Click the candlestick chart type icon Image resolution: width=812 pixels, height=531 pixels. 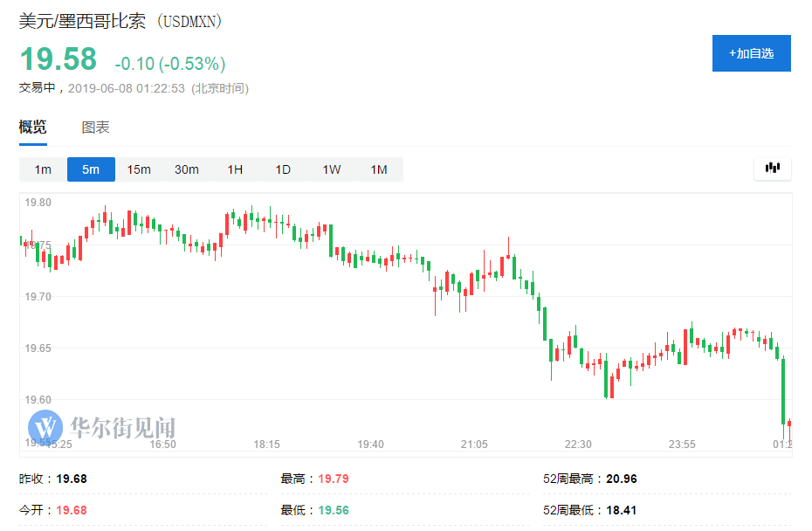click(772, 169)
